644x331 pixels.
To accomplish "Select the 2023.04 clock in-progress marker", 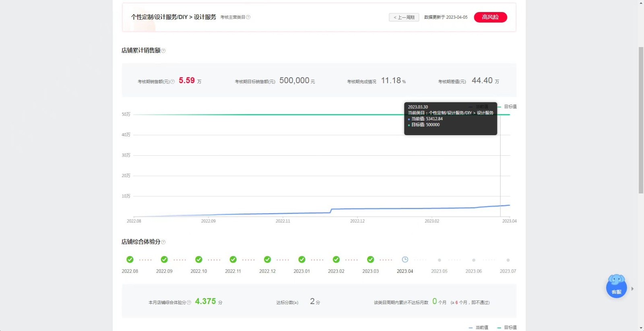I will (405, 259).
